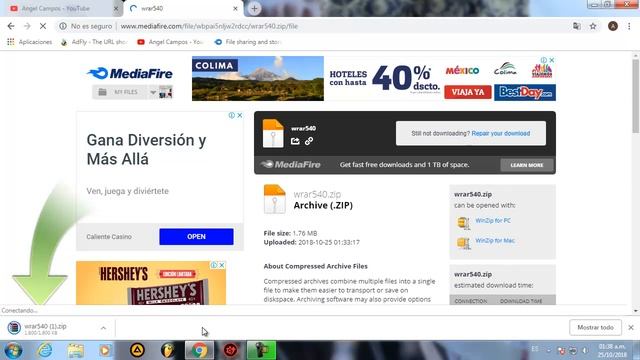Click 'About Compressed Archive Files' heading
640x360 pixels.
tap(316, 266)
